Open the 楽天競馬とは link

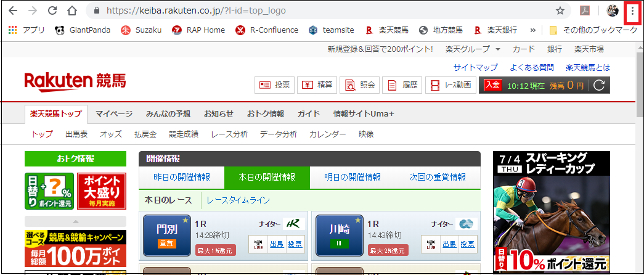coord(588,67)
